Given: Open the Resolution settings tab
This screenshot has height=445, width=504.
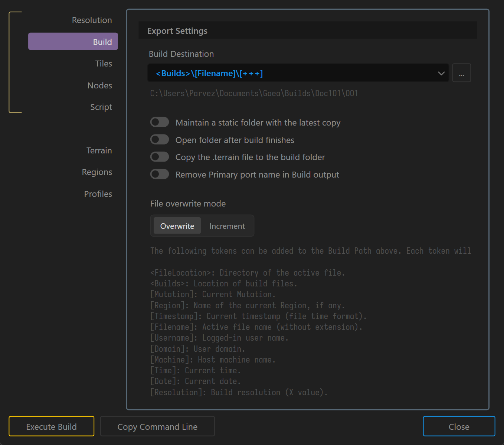Looking at the screenshot, I should (x=92, y=20).
